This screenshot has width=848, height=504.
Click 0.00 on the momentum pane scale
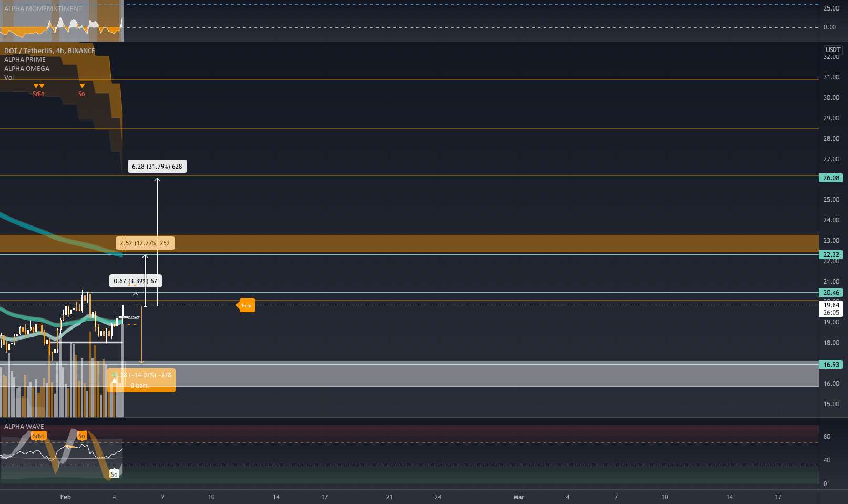click(x=830, y=27)
